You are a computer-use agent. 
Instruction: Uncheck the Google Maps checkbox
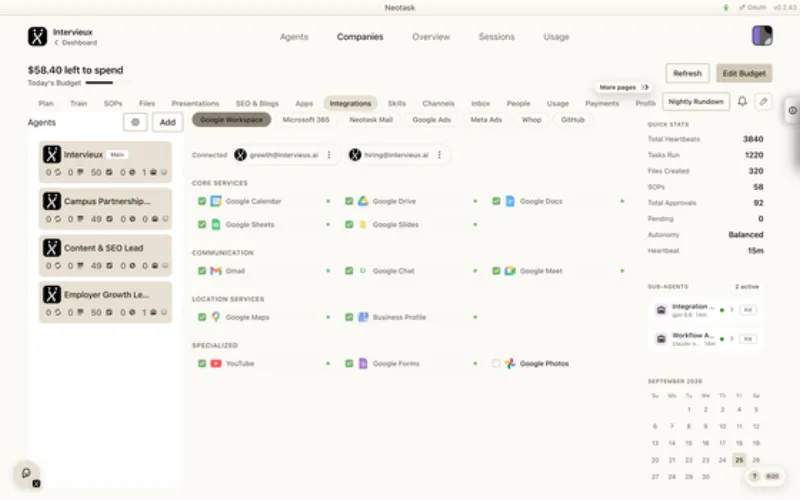(x=202, y=317)
